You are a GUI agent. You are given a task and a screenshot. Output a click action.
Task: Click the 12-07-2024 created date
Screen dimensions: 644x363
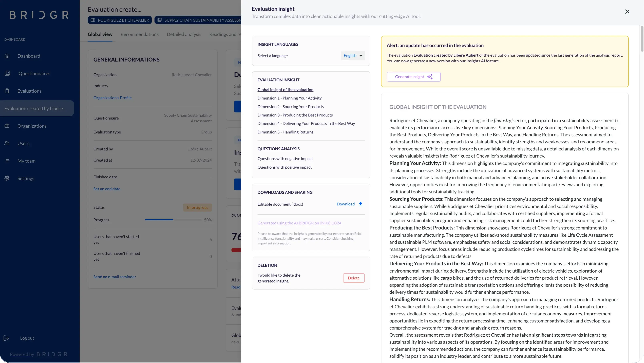(x=201, y=160)
